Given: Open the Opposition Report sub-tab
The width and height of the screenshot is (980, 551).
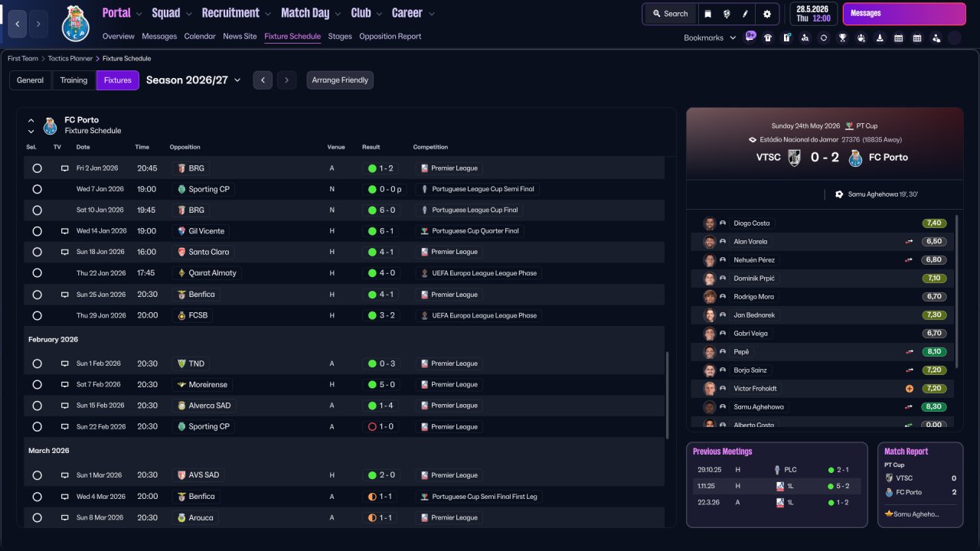Looking at the screenshot, I should tap(390, 37).
